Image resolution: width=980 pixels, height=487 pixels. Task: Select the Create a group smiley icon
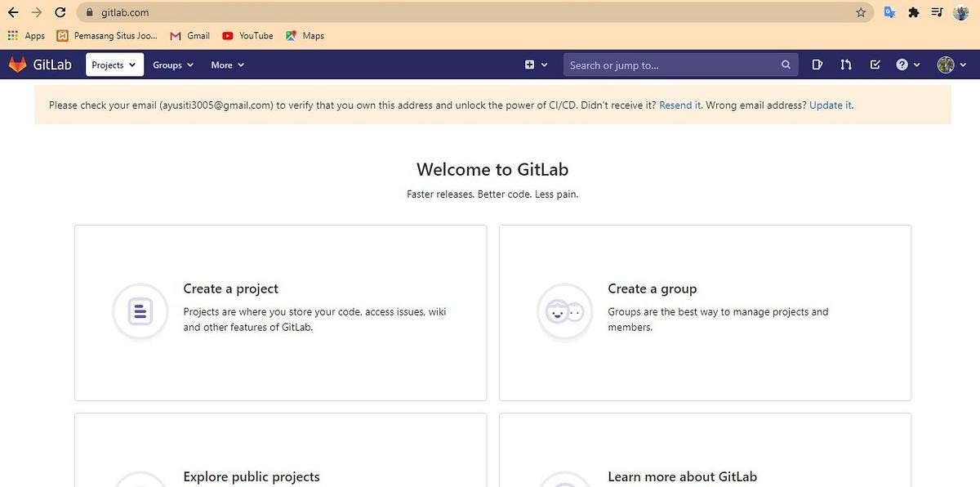coord(564,311)
